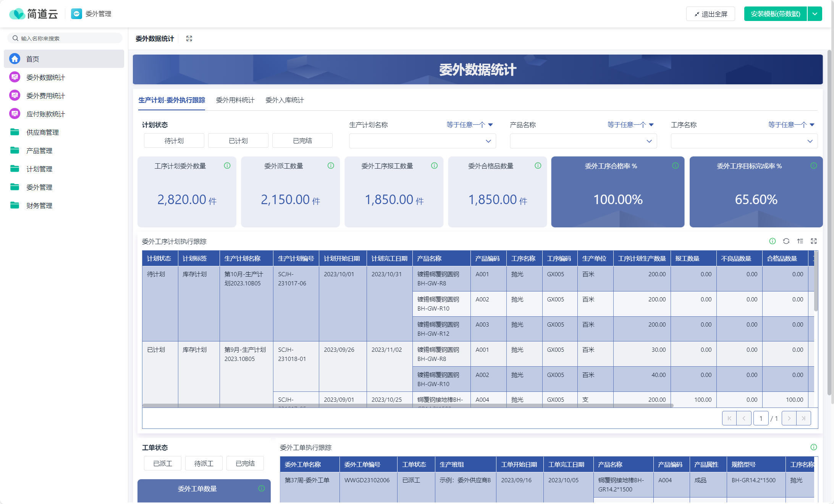Screen dimensions: 834x504
Task: Click the table's horizontal scrollbar
Action: point(407,406)
